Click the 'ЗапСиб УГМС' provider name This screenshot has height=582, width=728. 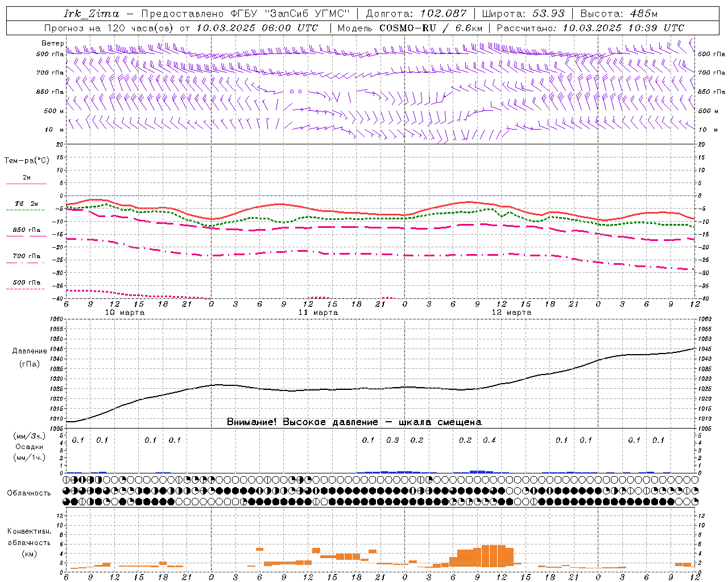click(307, 14)
